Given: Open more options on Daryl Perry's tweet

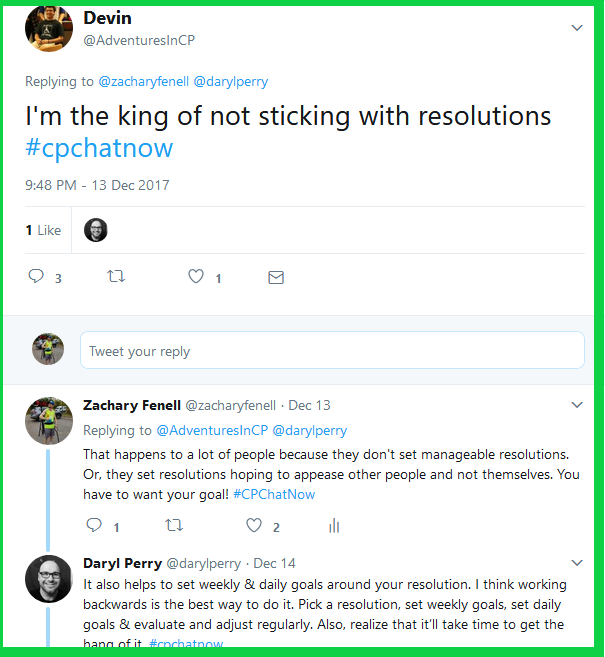Looking at the screenshot, I should pyautogui.click(x=577, y=563).
